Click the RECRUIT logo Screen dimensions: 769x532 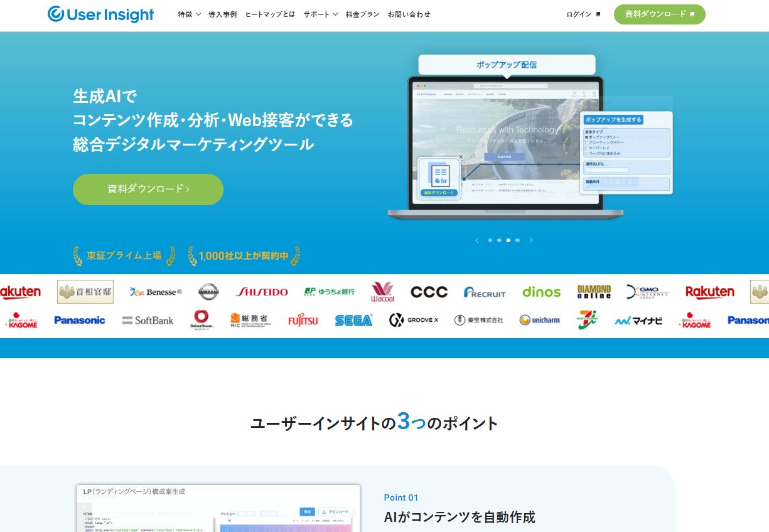[x=485, y=292]
